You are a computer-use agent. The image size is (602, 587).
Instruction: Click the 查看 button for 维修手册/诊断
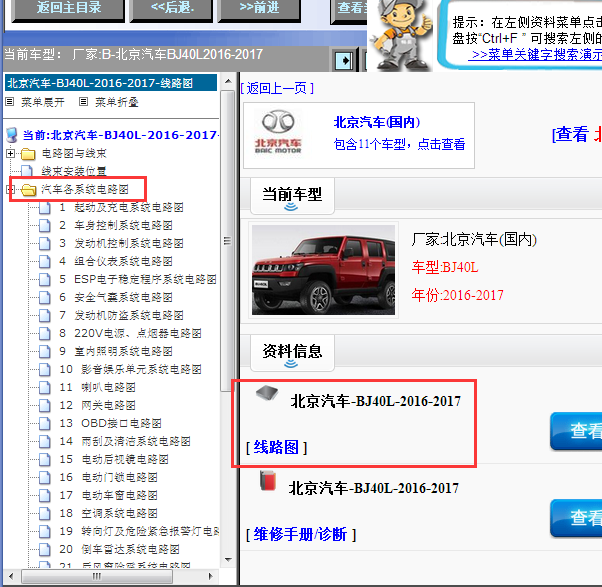coord(576,518)
